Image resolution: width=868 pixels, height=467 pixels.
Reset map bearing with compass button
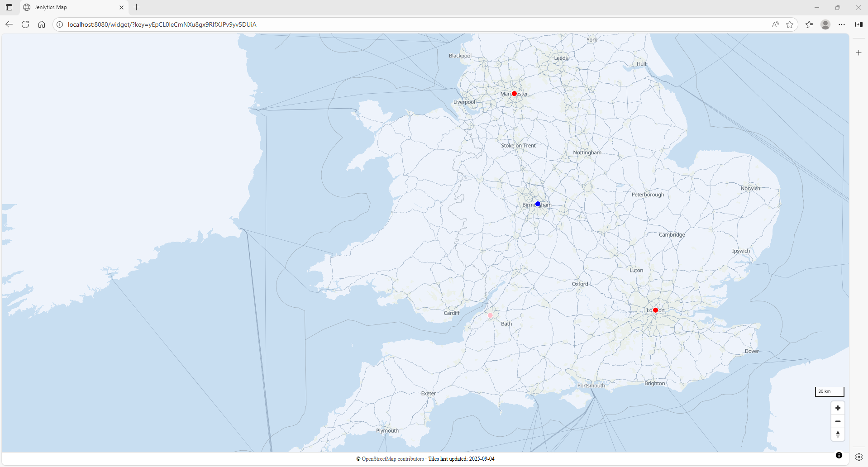[x=838, y=434]
